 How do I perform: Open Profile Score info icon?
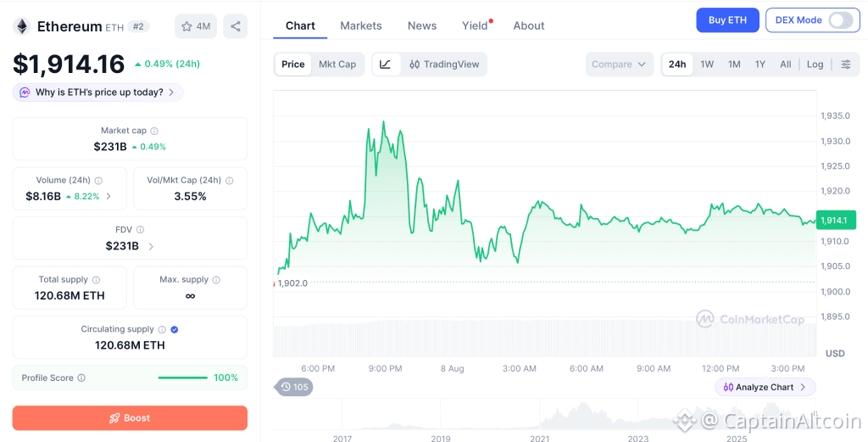pyautogui.click(x=81, y=378)
